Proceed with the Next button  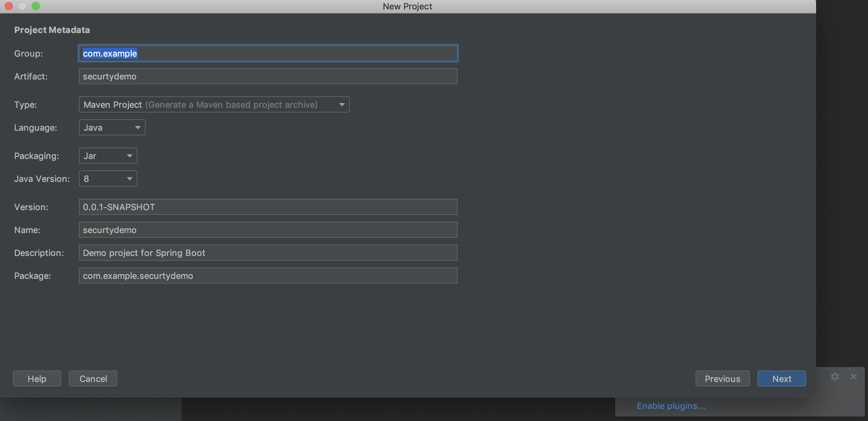click(781, 379)
